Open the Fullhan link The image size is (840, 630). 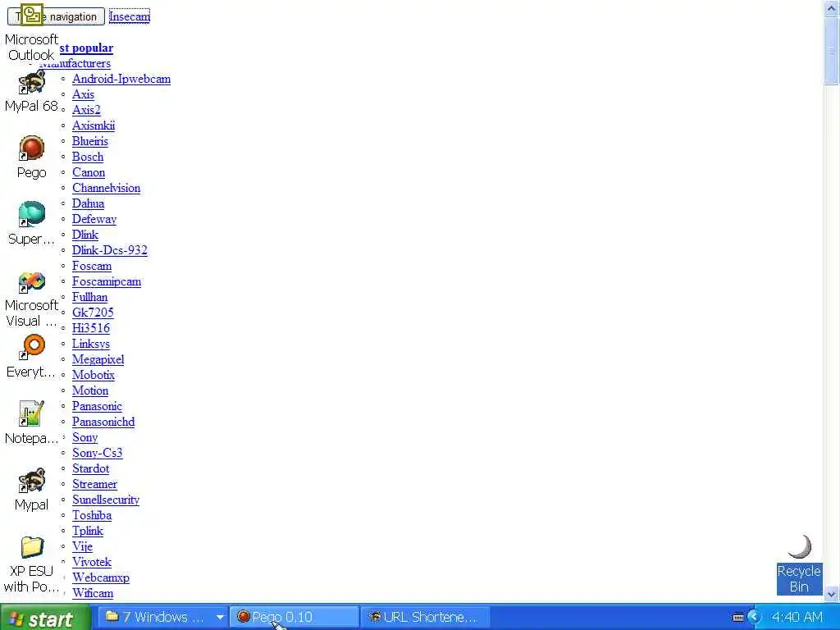90,297
